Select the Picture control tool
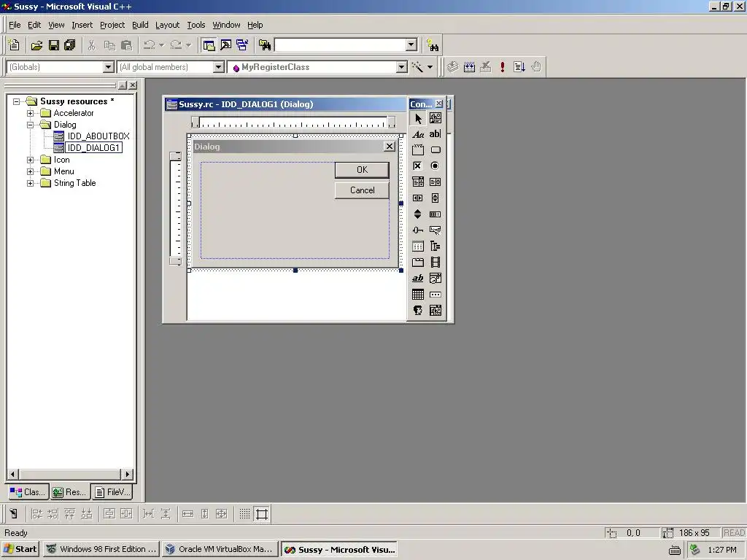Viewport: 747px width, 560px height. (436, 118)
